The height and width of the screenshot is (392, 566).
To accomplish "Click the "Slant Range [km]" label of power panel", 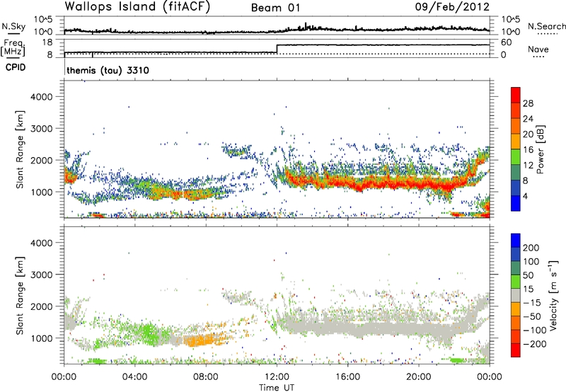I will click(21, 149).
